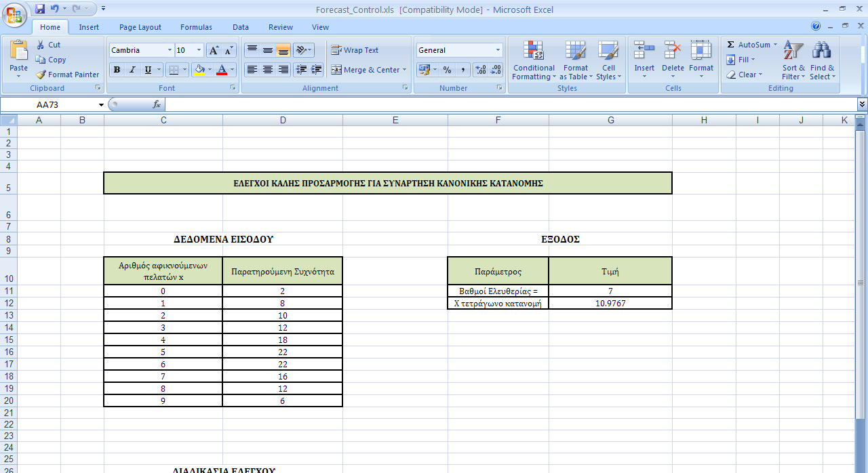Toggle Underline formatting

[148, 70]
